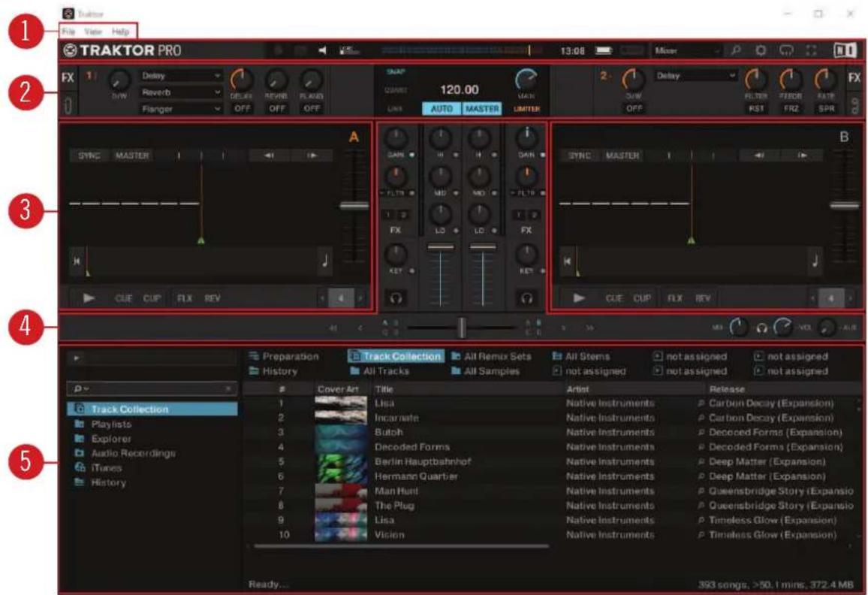The image size is (868, 595).
Task: Click the magnifier icon to maximize browser
Action: pyautogui.click(x=736, y=50)
